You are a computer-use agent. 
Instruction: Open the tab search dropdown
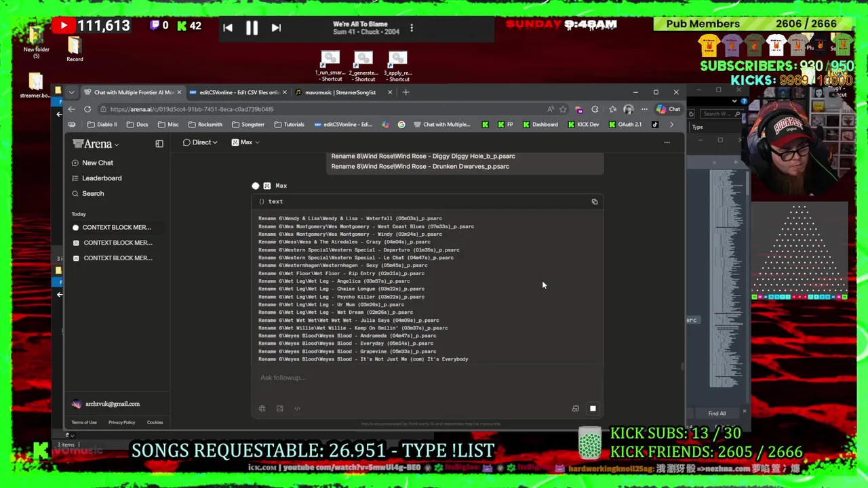[x=71, y=92]
